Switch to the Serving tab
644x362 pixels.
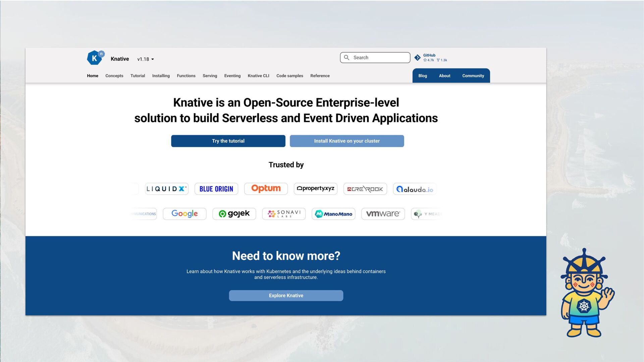(x=210, y=76)
